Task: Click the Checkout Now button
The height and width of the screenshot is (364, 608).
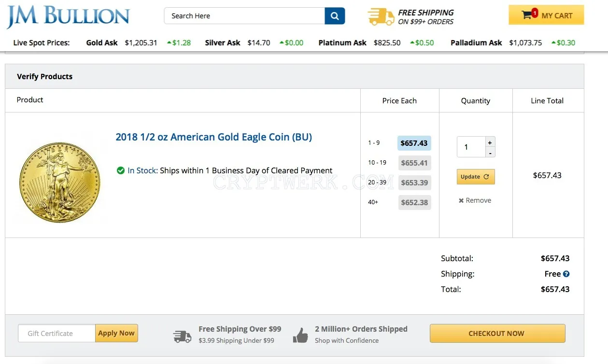Action: [497, 334]
